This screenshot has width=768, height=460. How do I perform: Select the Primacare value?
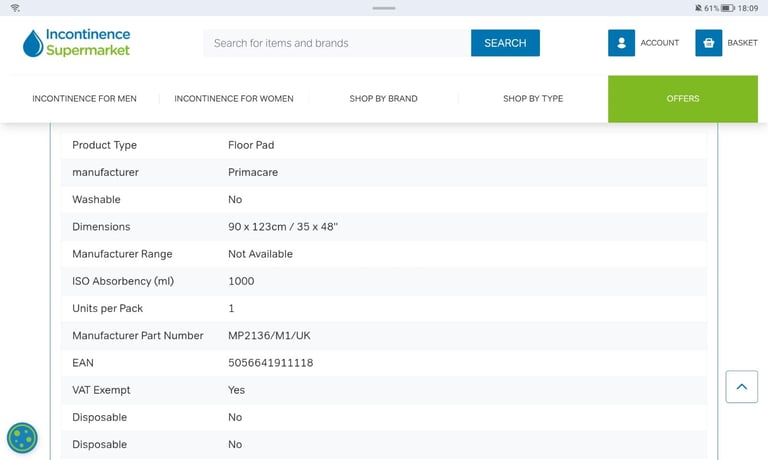(253, 172)
